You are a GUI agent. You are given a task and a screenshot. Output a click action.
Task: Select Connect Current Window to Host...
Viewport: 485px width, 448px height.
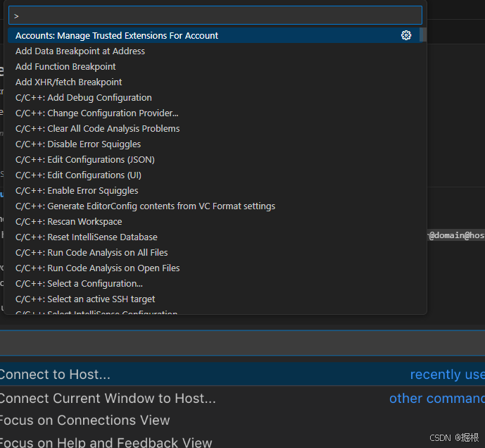242,398
